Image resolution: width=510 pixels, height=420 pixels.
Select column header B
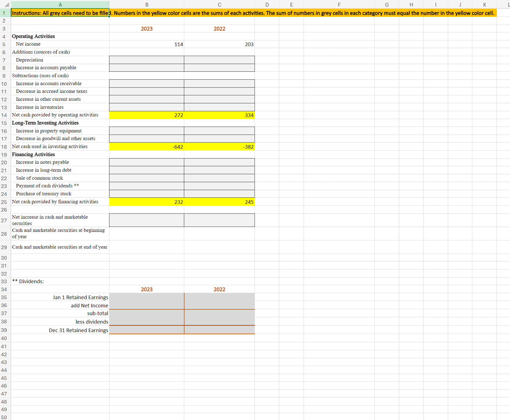147,4
